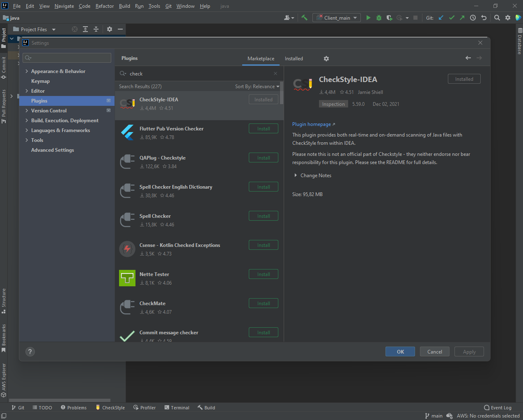The width and height of the screenshot is (523, 420).
Task: Open the Settings help question mark
Action: pos(30,352)
